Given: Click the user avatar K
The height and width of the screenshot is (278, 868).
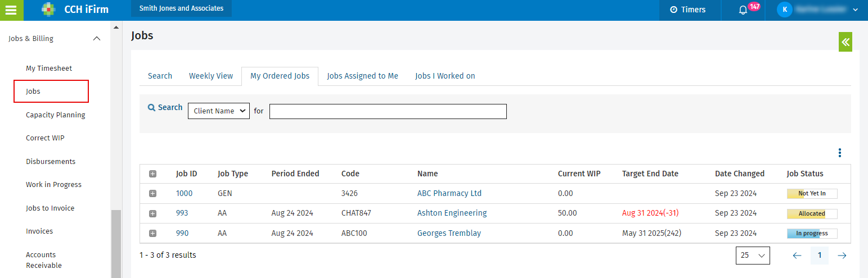Looking at the screenshot, I should tap(784, 10).
